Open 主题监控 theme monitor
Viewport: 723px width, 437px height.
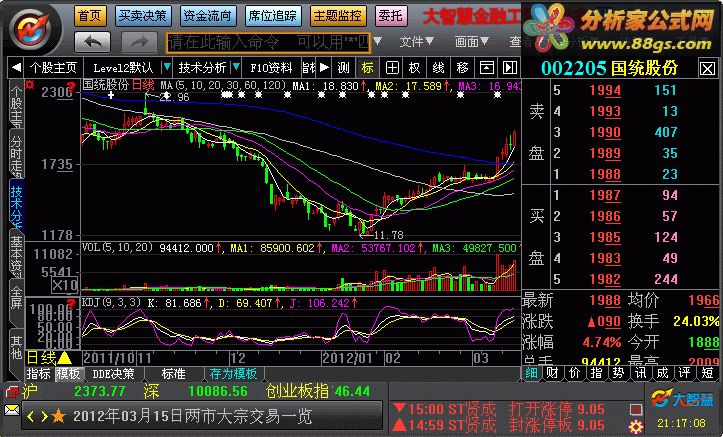click(x=338, y=16)
